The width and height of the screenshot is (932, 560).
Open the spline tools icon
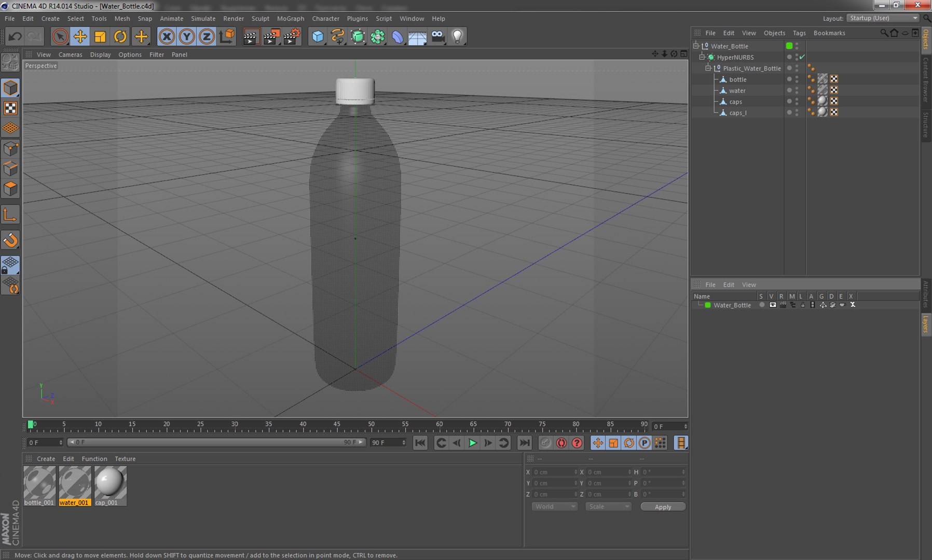338,36
